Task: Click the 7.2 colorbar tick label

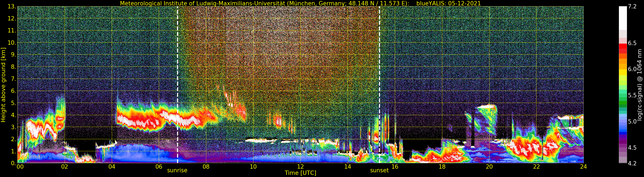Action: click(632, 7)
